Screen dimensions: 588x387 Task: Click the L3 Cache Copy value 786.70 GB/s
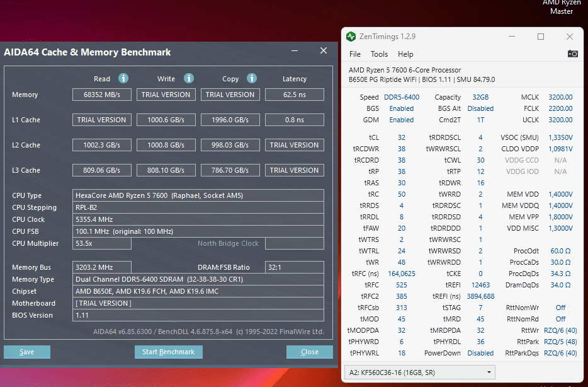pos(230,170)
